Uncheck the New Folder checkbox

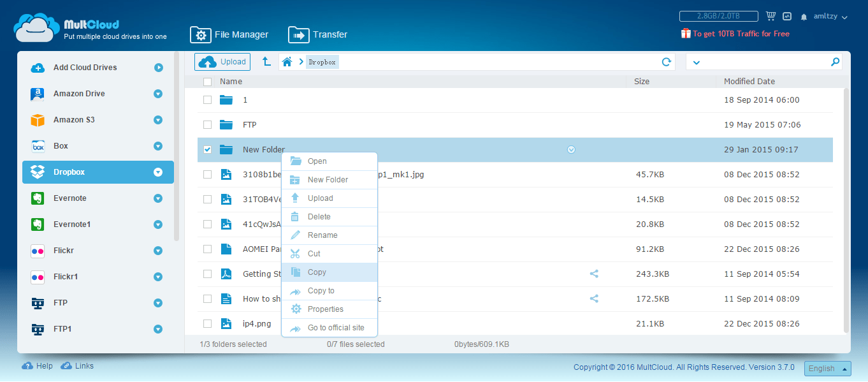(207, 149)
